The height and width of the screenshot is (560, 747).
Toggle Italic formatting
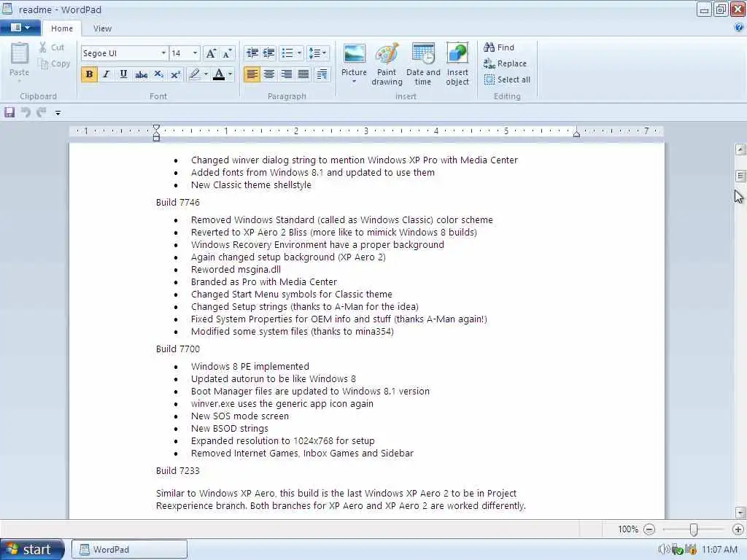107,74
